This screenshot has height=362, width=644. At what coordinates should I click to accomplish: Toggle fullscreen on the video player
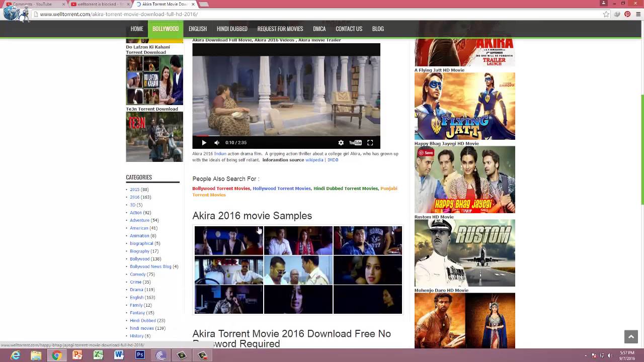pyautogui.click(x=370, y=143)
